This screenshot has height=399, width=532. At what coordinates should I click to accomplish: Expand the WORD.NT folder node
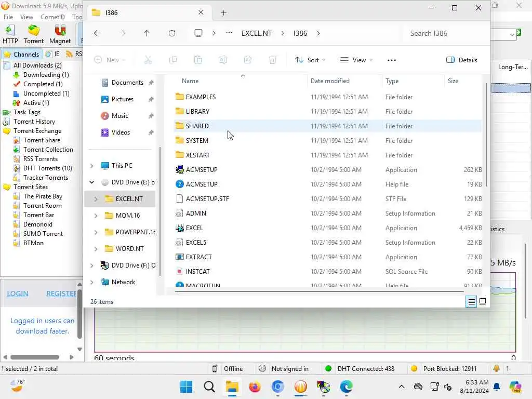[96, 249]
